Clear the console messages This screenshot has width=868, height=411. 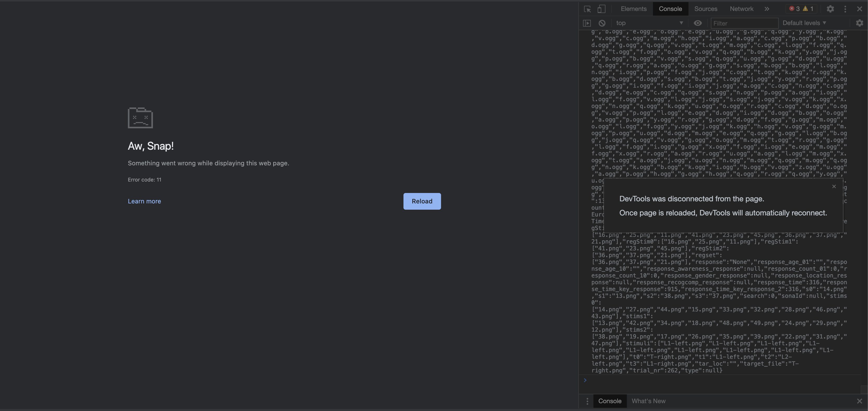(602, 23)
